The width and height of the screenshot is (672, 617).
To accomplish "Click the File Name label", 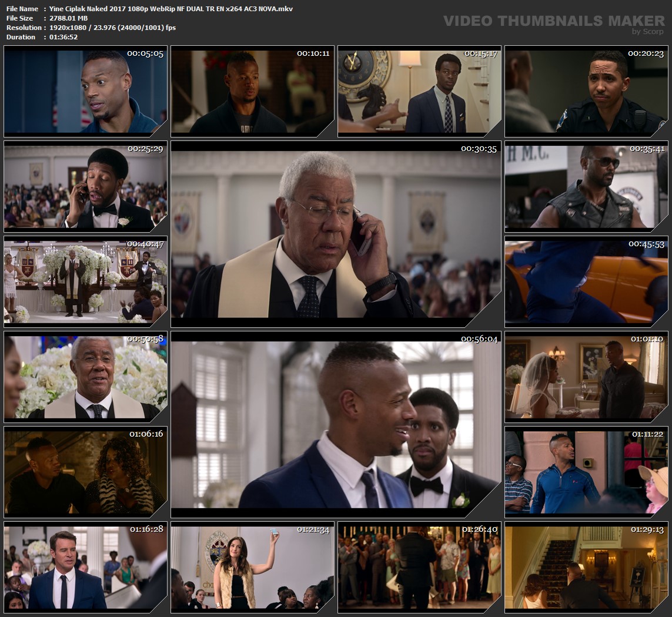I will pos(22,9).
